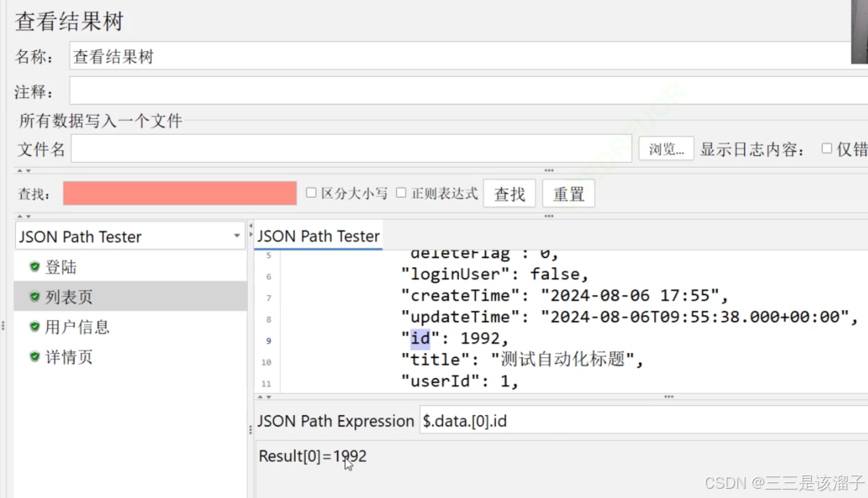Enable the 区分大小写 case-sensitive checkbox

tap(311, 193)
